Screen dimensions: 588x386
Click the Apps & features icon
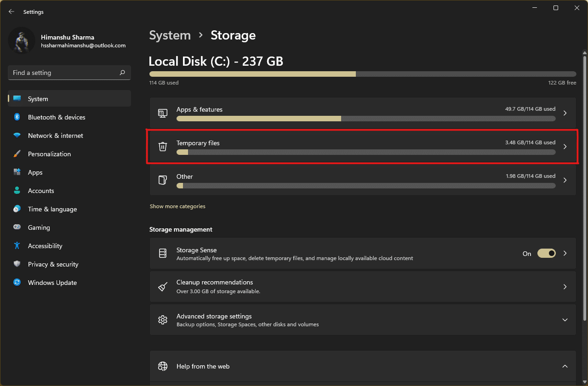click(163, 113)
